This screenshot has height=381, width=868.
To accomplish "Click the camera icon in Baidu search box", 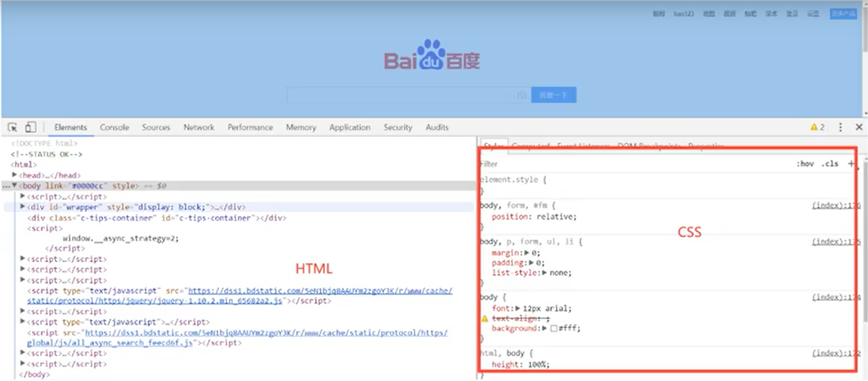I will pyautogui.click(x=521, y=95).
